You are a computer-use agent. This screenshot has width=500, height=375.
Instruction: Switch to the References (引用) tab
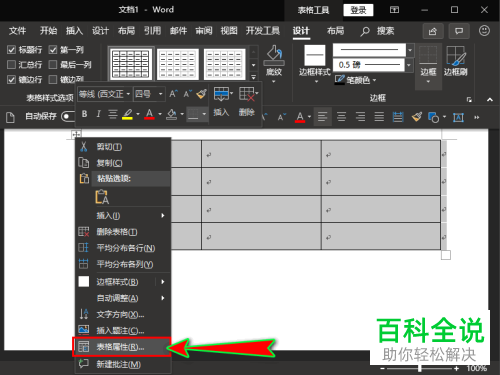153,31
